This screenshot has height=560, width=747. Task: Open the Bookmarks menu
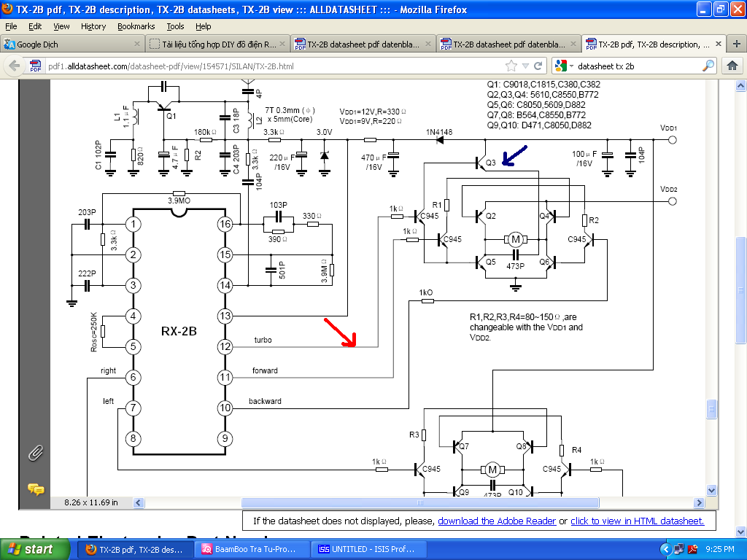click(136, 27)
